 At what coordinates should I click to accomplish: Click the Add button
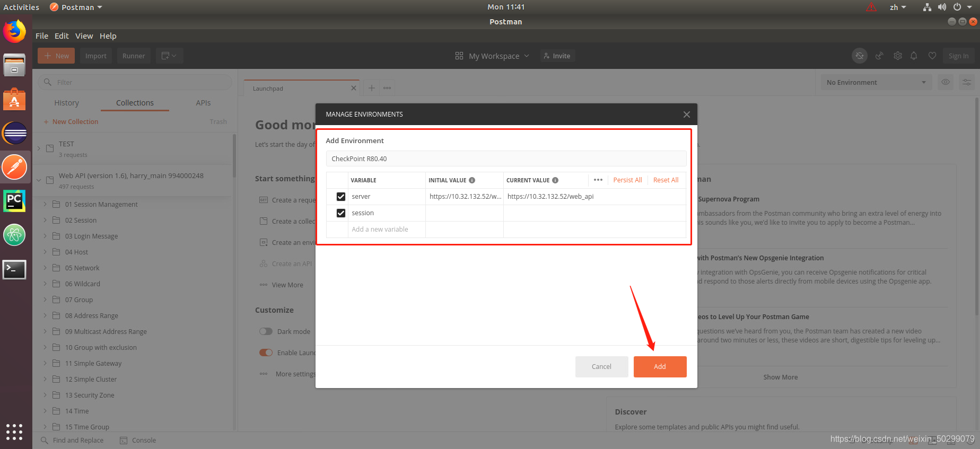pyautogui.click(x=660, y=367)
